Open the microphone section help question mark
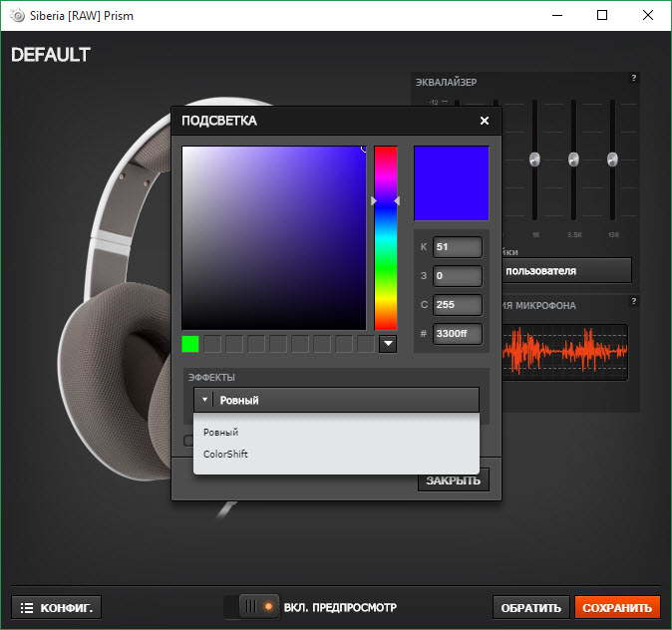 633,301
